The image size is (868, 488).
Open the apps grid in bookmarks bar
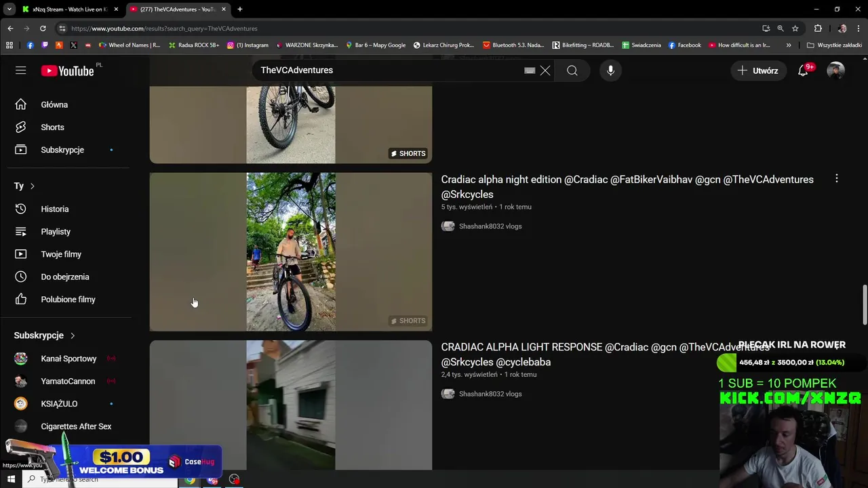[9, 45]
